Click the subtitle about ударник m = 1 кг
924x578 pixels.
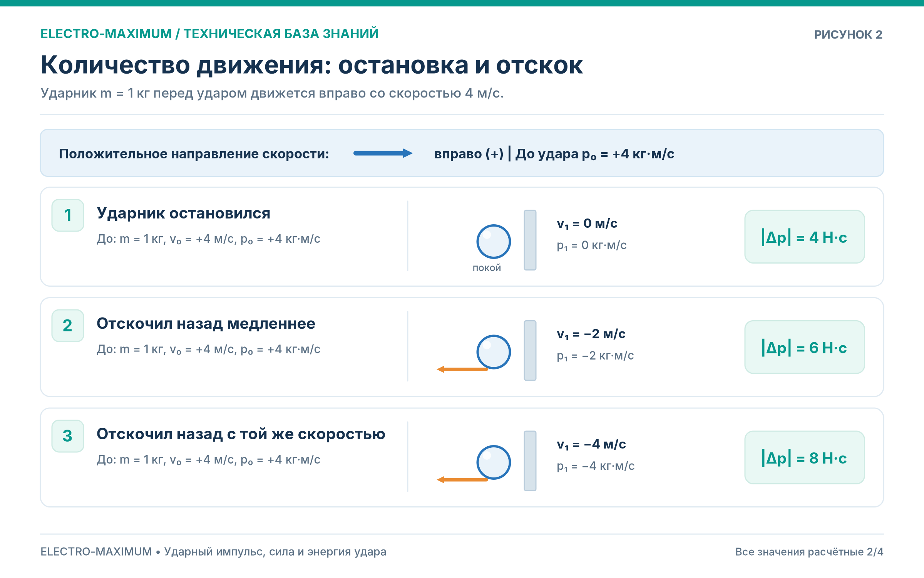tap(272, 93)
